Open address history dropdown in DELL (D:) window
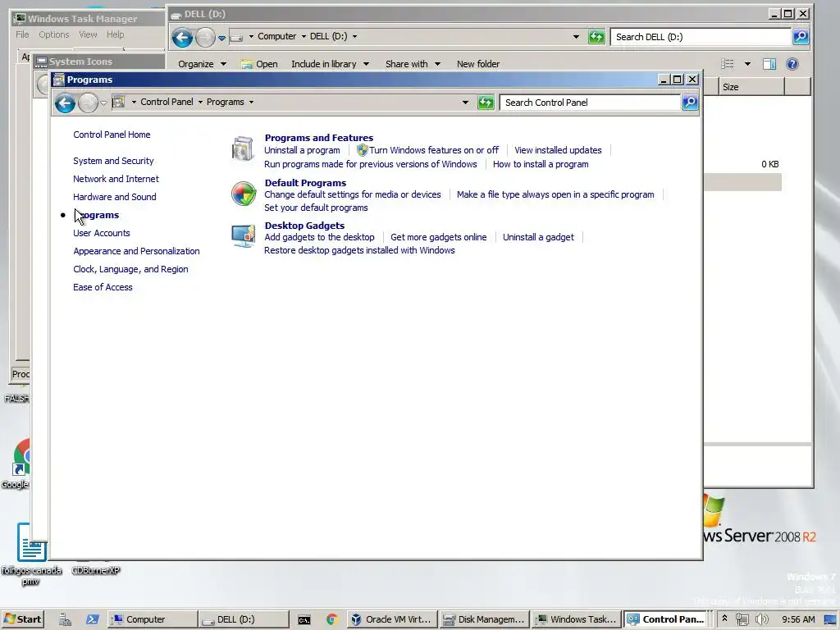The height and width of the screenshot is (630, 840). [x=576, y=37]
